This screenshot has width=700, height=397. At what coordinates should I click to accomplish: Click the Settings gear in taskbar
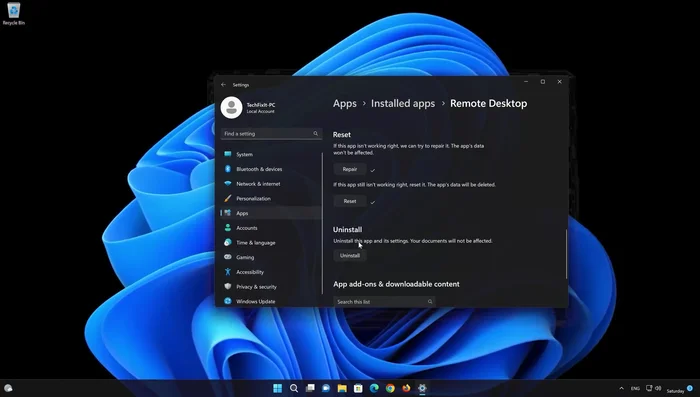[422, 388]
